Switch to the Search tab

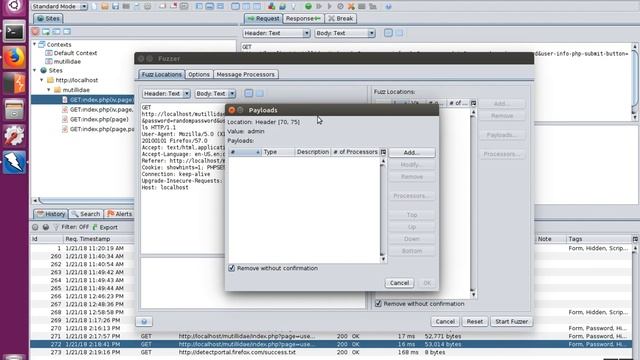pos(85,214)
